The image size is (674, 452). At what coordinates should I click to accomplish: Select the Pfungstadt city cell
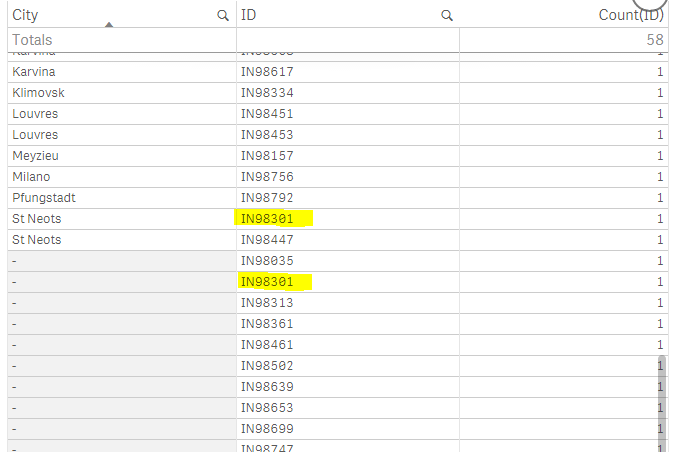43,198
